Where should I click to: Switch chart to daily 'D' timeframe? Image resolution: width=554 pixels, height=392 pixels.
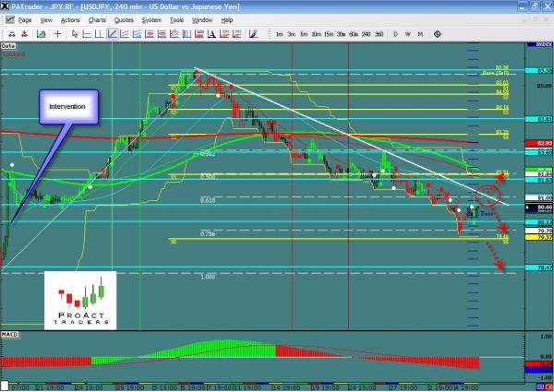tap(394, 33)
